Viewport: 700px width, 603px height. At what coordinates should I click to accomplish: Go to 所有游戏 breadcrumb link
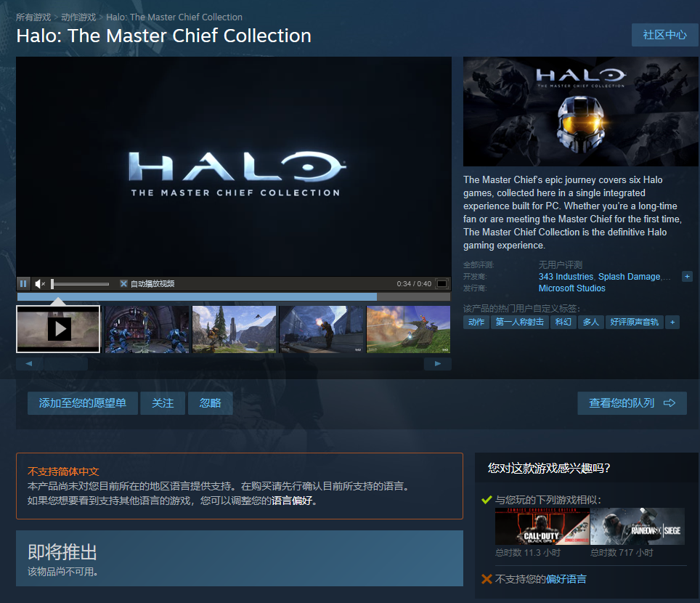coord(33,17)
